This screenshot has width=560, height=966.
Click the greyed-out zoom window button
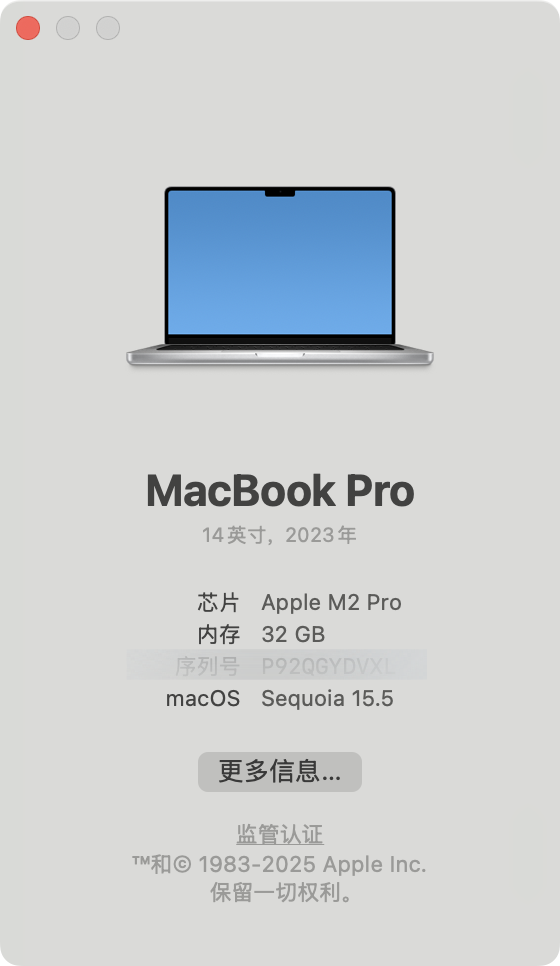(x=108, y=28)
